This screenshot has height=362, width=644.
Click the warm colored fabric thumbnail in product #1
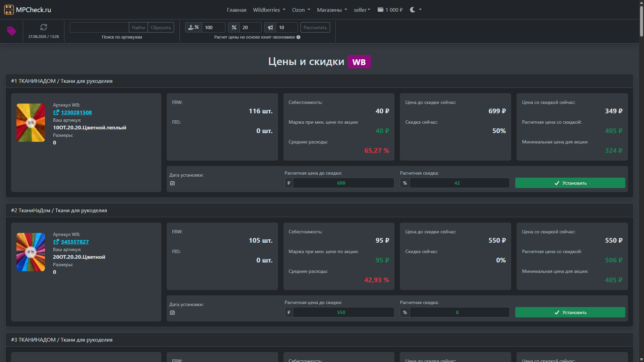click(x=31, y=123)
